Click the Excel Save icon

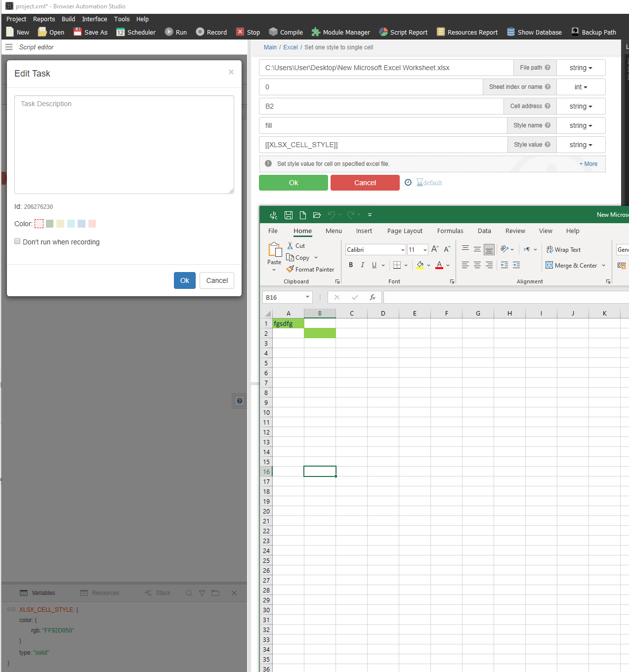point(289,215)
